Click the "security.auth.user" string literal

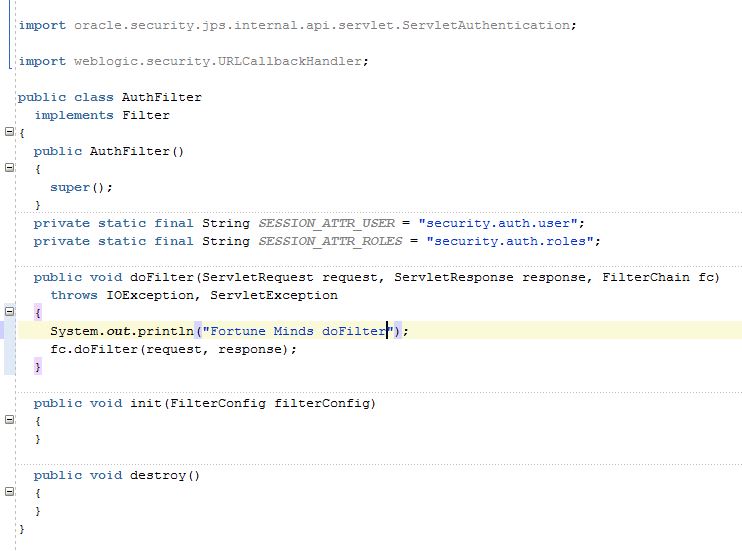pos(498,223)
